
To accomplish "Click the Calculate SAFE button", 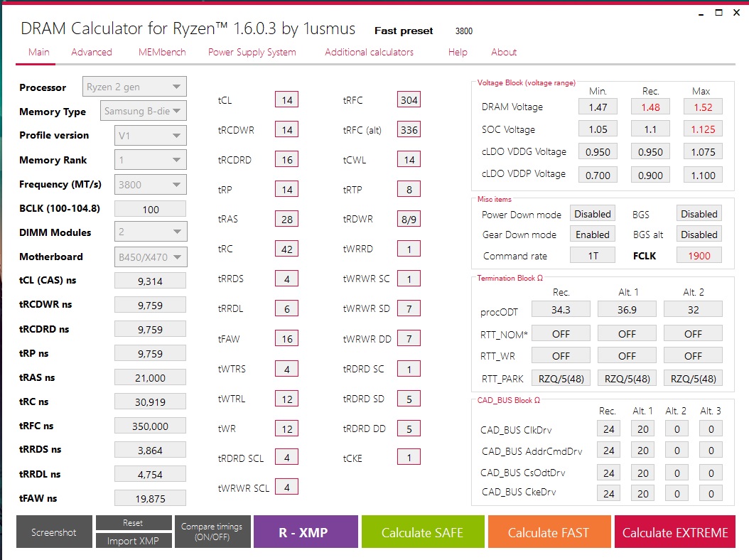I will point(423,532).
